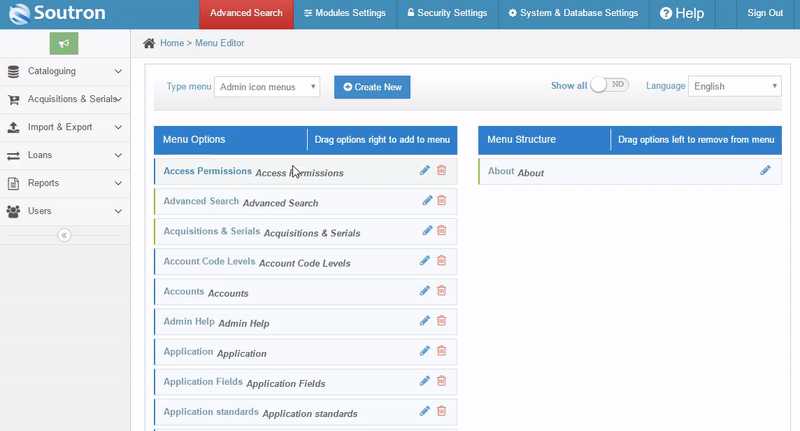The height and width of the screenshot is (431, 800).
Task: Delete the Admin Help menu option
Action: [x=441, y=321]
